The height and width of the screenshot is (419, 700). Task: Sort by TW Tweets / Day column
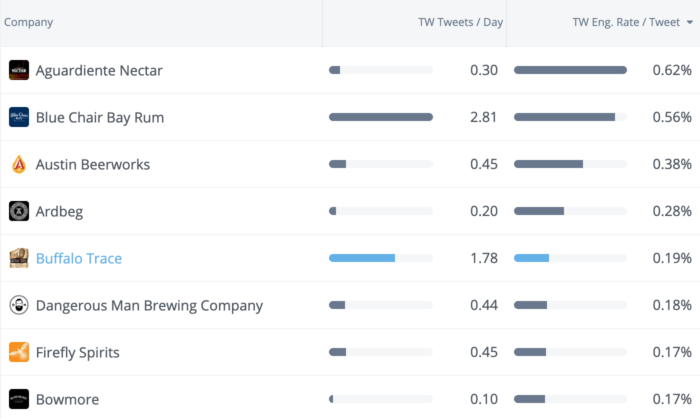click(460, 22)
